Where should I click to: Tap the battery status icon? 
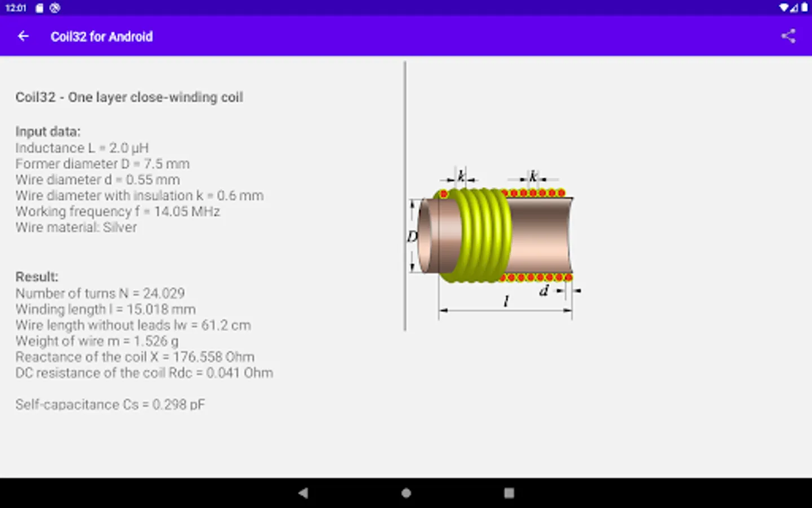pos(805,8)
